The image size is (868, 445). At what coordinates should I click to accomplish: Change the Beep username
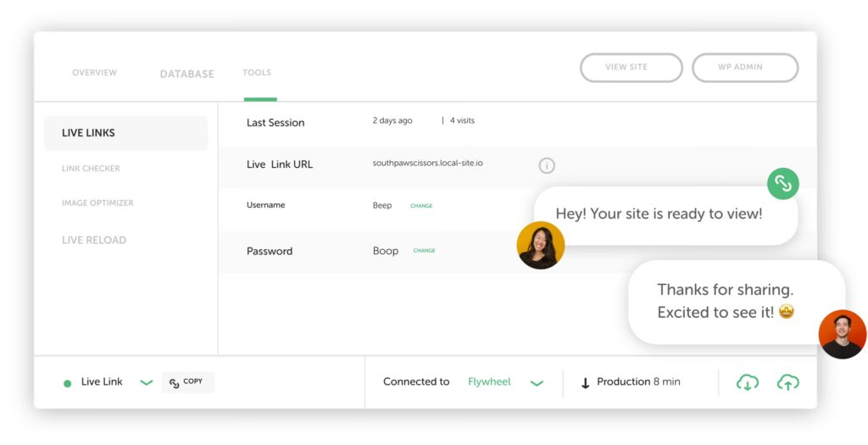click(421, 206)
